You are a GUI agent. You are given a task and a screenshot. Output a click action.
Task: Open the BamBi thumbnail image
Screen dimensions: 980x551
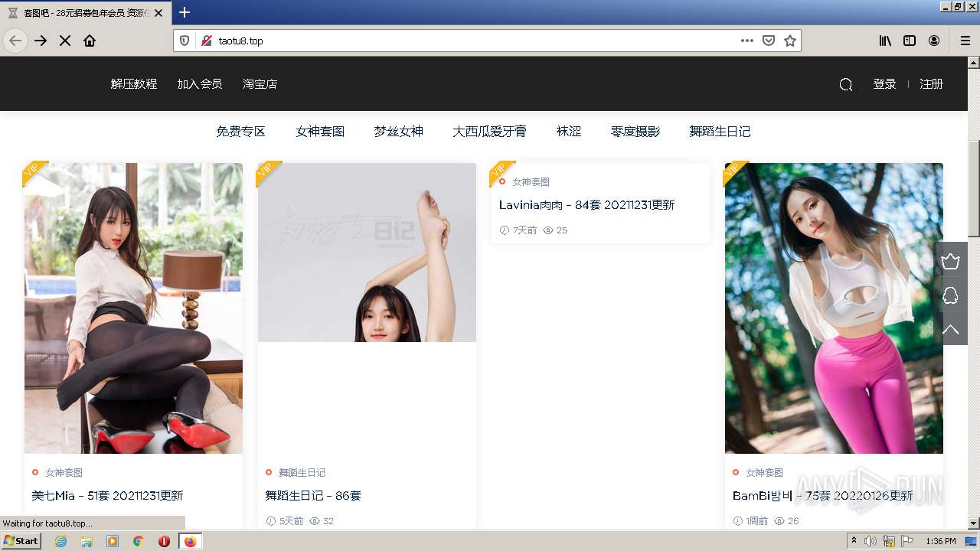click(834, 308)
